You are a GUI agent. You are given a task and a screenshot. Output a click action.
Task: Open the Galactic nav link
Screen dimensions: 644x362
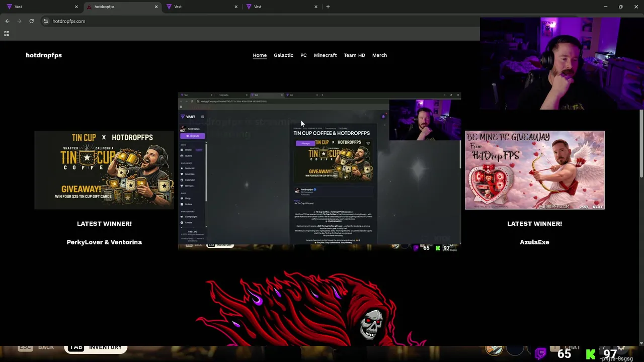pyautogui.click(x=283, y=55)
